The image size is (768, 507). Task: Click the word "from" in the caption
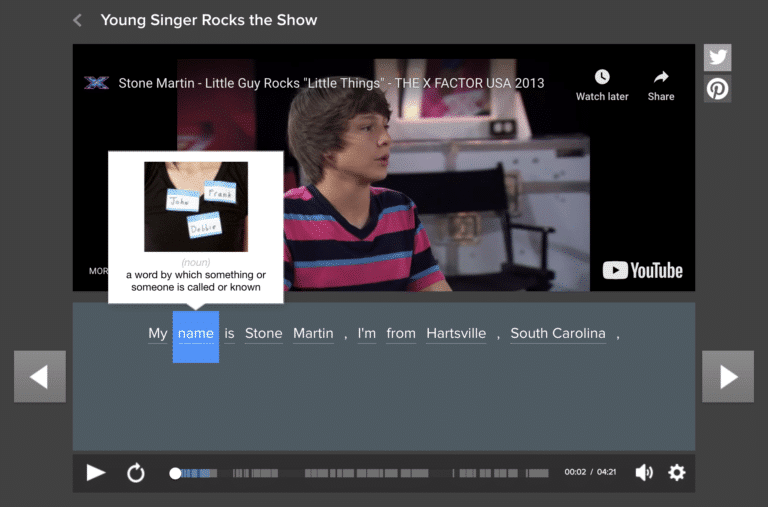401,334
